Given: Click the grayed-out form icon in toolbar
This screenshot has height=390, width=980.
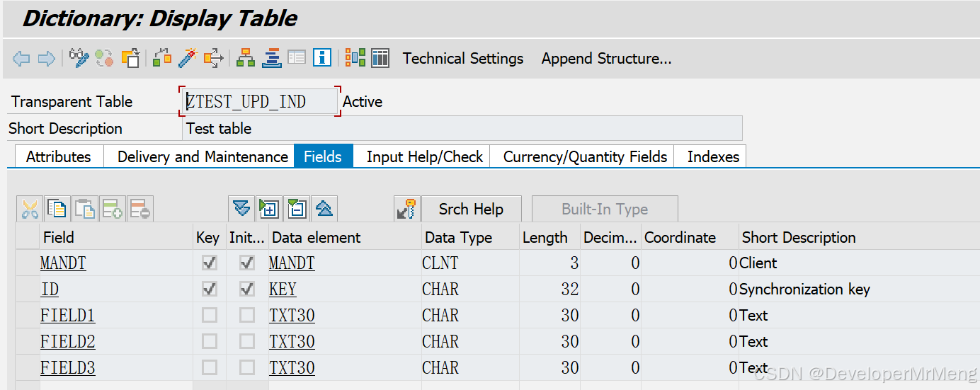Looking at the screenshot, I should coord(297,58).
